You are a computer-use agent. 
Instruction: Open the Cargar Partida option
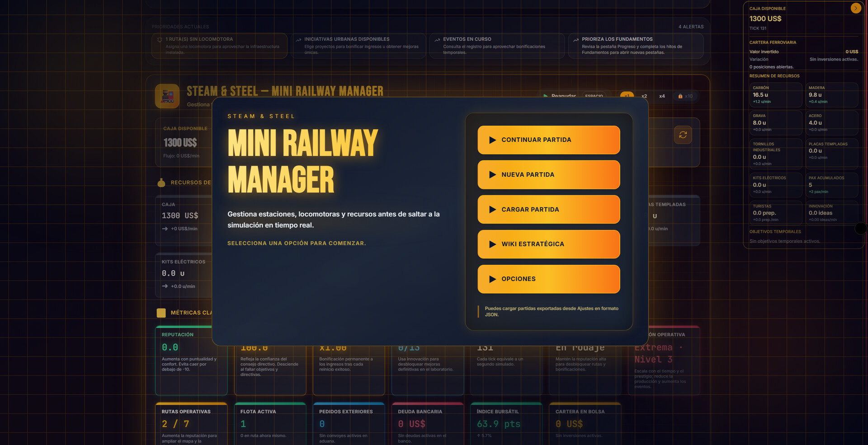(x=548, y=210)
